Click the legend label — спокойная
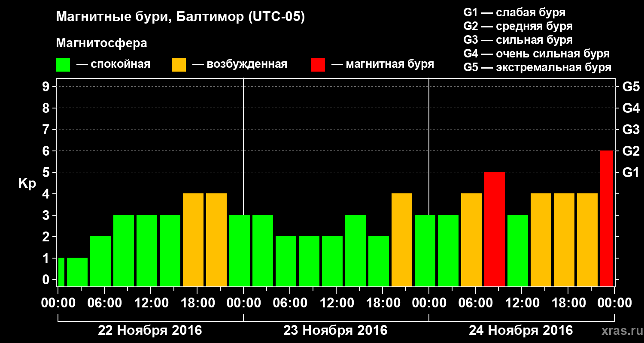 pos(113,64)
